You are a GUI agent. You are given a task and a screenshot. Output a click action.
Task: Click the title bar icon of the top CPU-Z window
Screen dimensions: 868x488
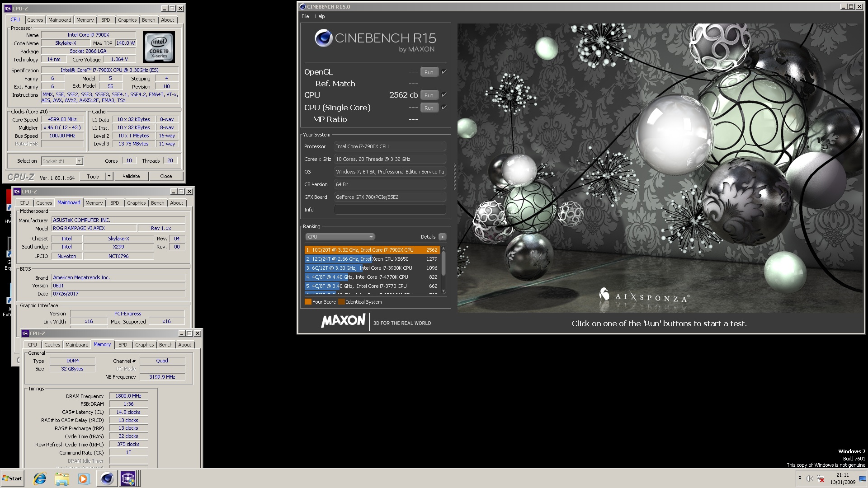(x=8, y=9)
